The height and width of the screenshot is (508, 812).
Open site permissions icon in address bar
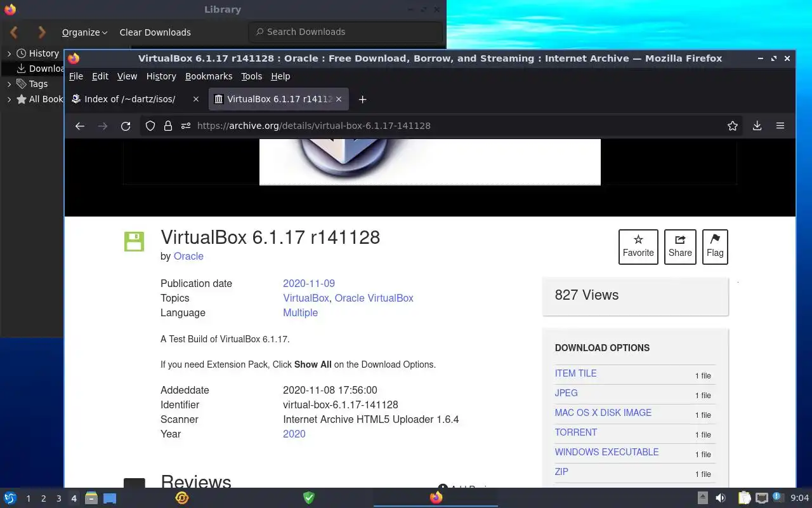point(186,126)
